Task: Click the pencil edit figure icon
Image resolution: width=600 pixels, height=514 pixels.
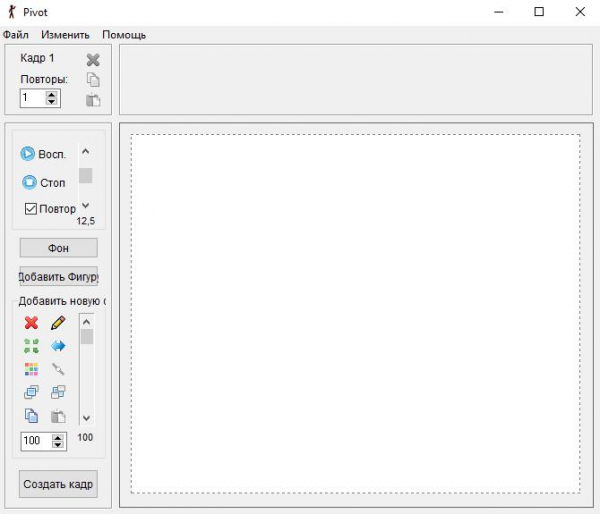Action: pos(58,323)
